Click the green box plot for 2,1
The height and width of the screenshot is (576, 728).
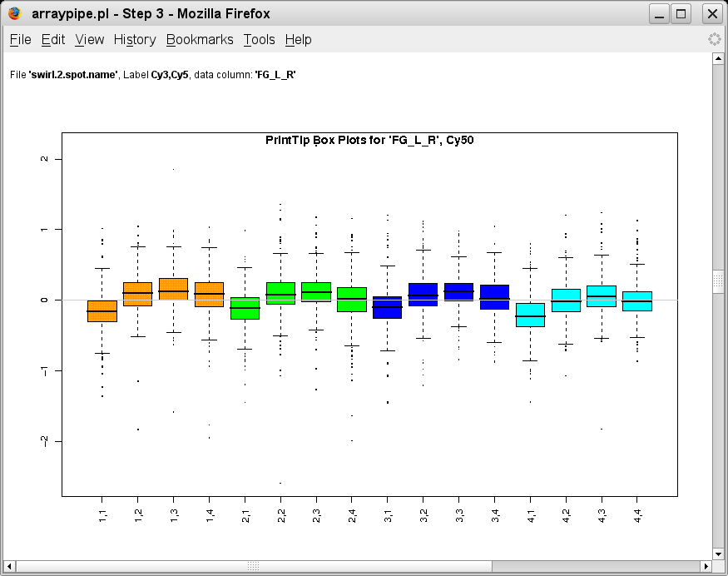coord(245,308)
